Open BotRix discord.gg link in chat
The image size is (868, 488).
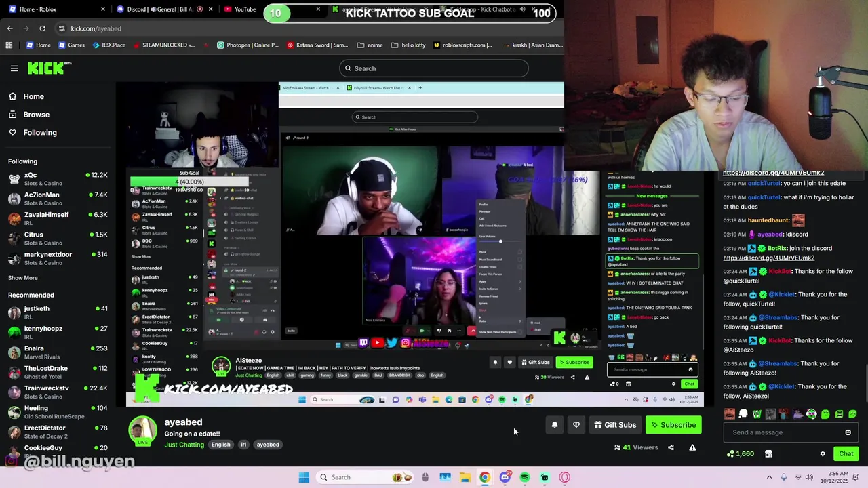coord(768,258)
